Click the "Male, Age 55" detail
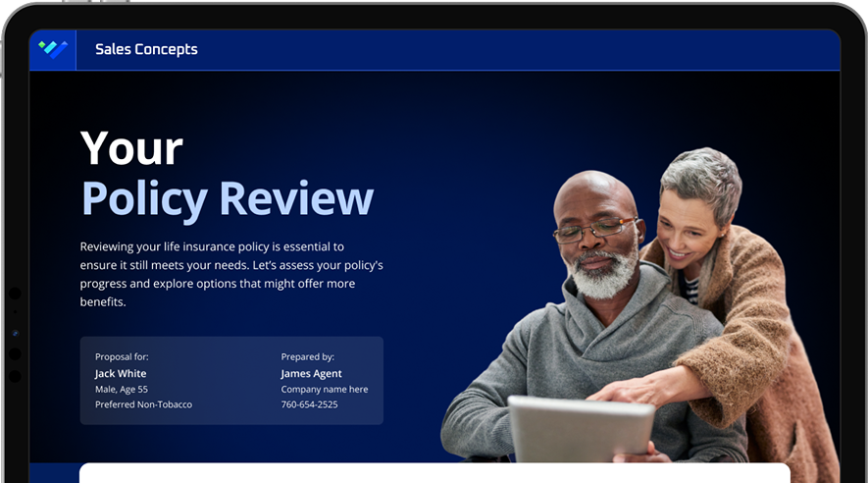This screenshot has height=483, width=868. (x=122, y=389)
